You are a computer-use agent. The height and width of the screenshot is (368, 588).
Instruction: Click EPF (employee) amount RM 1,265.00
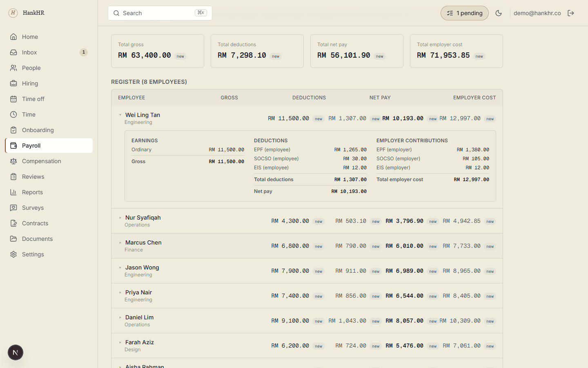pos(350,150)
